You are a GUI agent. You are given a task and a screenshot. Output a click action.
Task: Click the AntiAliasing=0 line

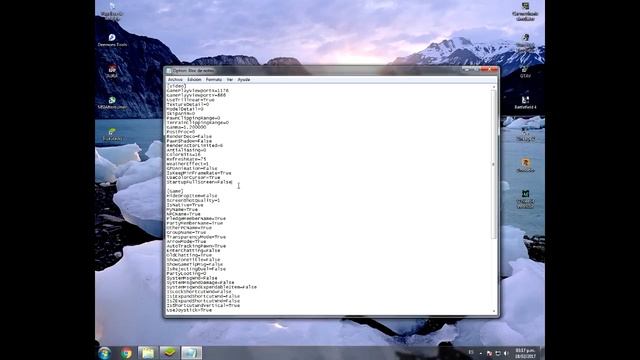tap(187, 150)
